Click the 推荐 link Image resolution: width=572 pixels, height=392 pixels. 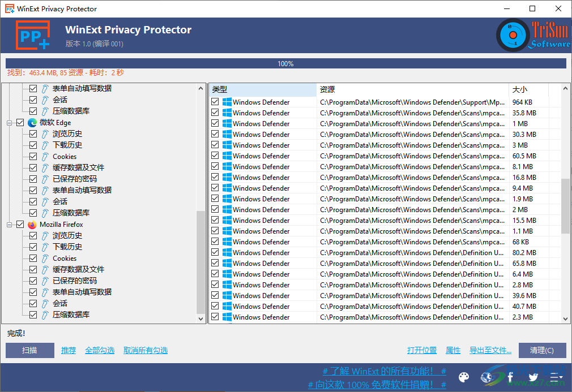69,351
